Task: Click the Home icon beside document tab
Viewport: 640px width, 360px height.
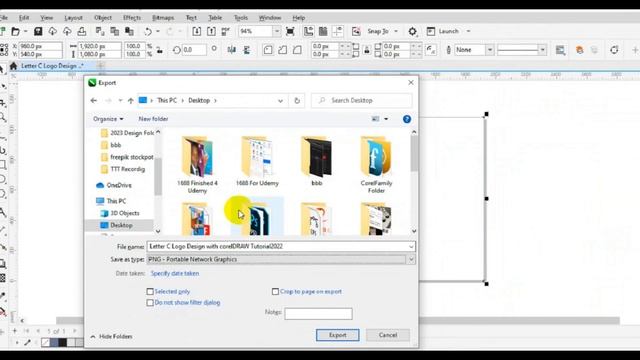Action: tap(13, 66)
